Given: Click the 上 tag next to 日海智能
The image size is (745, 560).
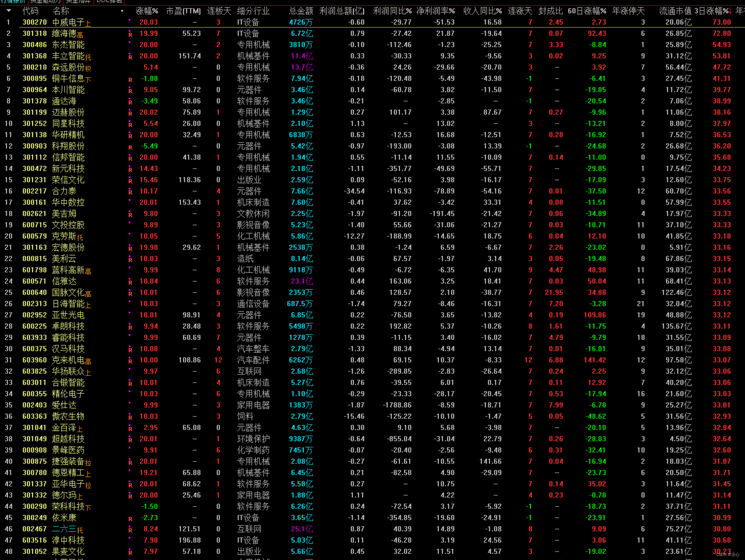Looking at the screenshot, I should pos(88,305).
